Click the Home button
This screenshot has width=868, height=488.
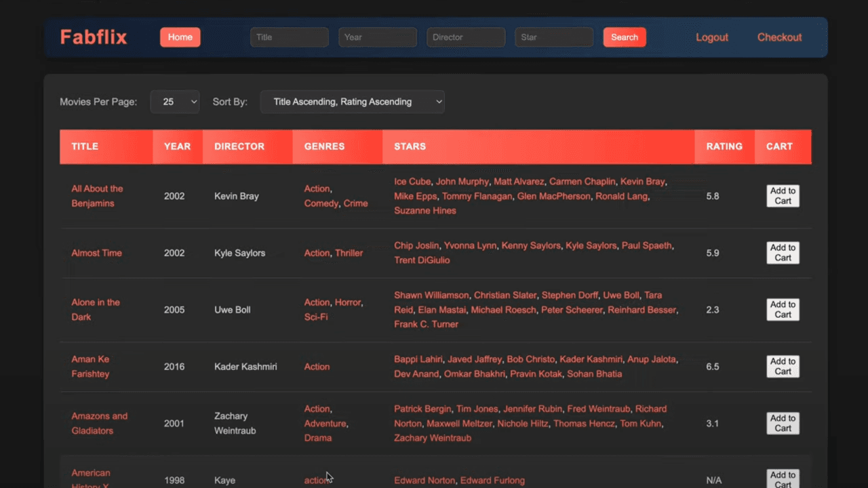click(x=180, y=37)
